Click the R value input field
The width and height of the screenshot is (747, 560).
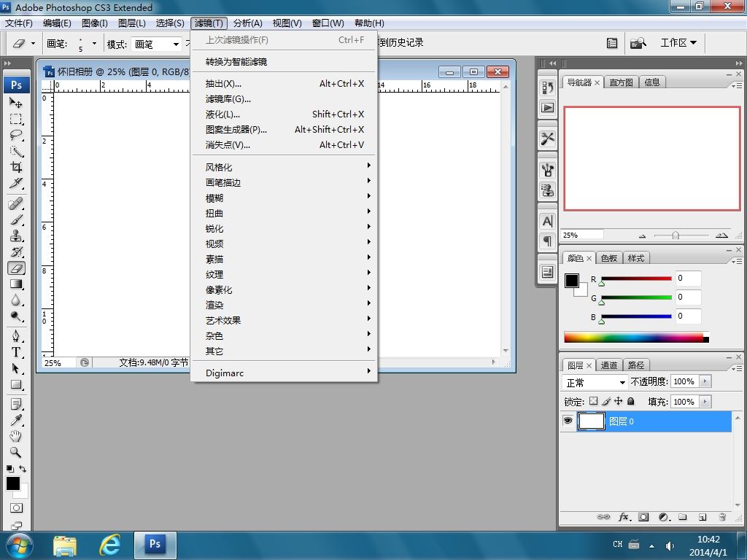[x=689, y=278]
